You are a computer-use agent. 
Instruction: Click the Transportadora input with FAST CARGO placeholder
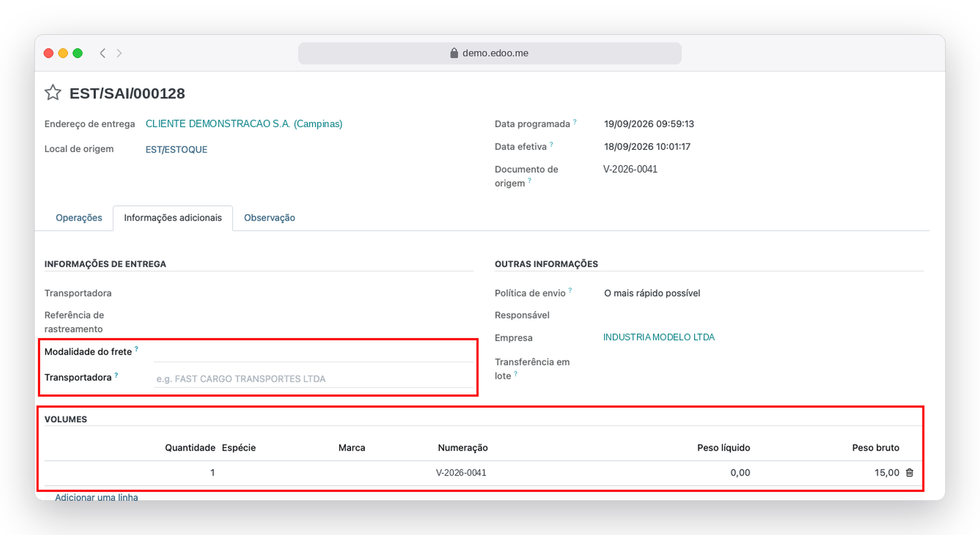[313, 379]
